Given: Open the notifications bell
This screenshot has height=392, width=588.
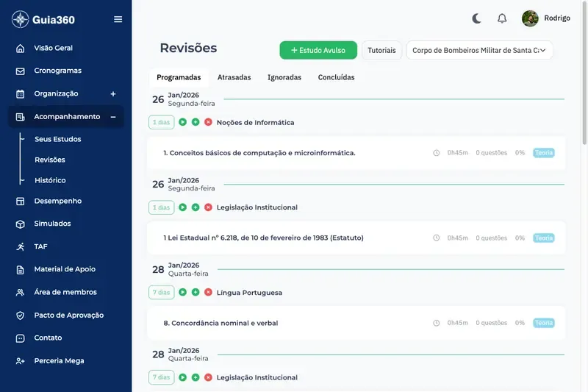Looking at the screenshot, I should [x=502, y=18].
